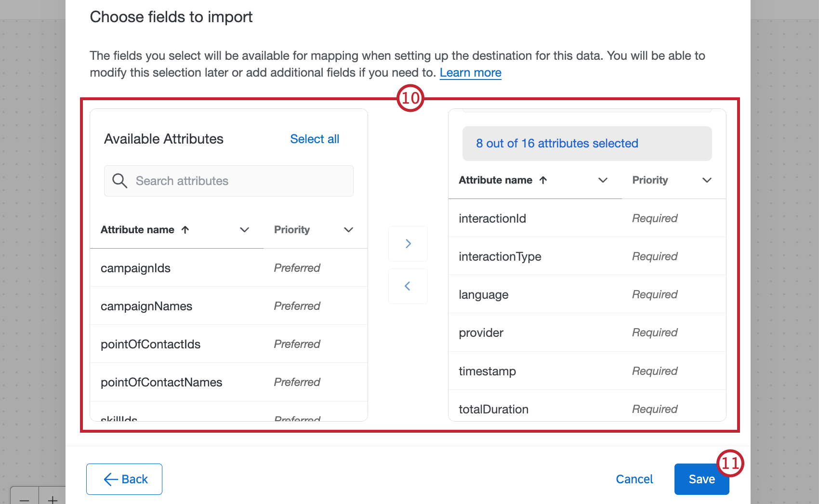
Task: Select the campaignIds attribute row
Action: [x=228, y=267]
